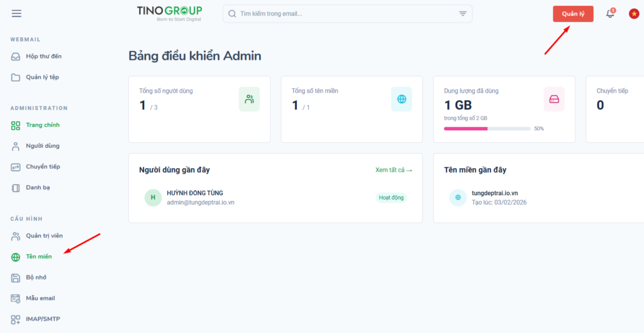The height and width of the screenshot is (333, 644).
Task: Click the storage usage progress bar
Action: pyautogui.click(x=487, y=128)
